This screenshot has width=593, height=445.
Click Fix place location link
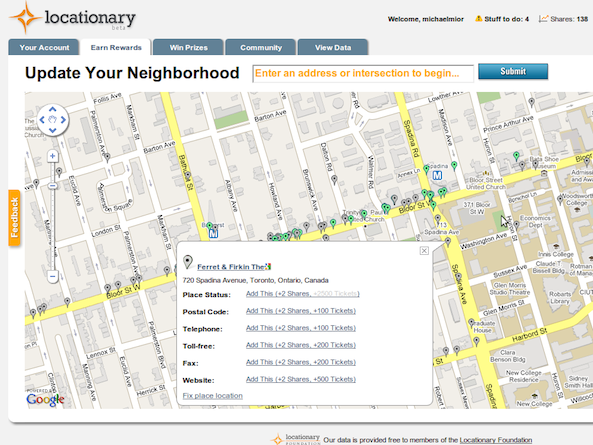click(x=213, y=396)
